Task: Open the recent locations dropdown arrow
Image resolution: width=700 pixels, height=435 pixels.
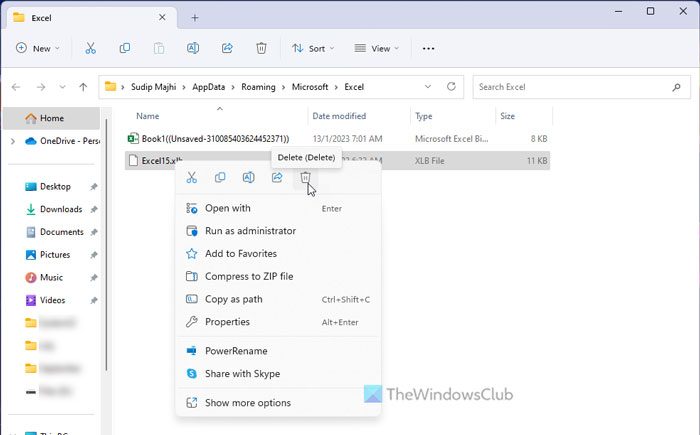Action: [x=62, y=87]
